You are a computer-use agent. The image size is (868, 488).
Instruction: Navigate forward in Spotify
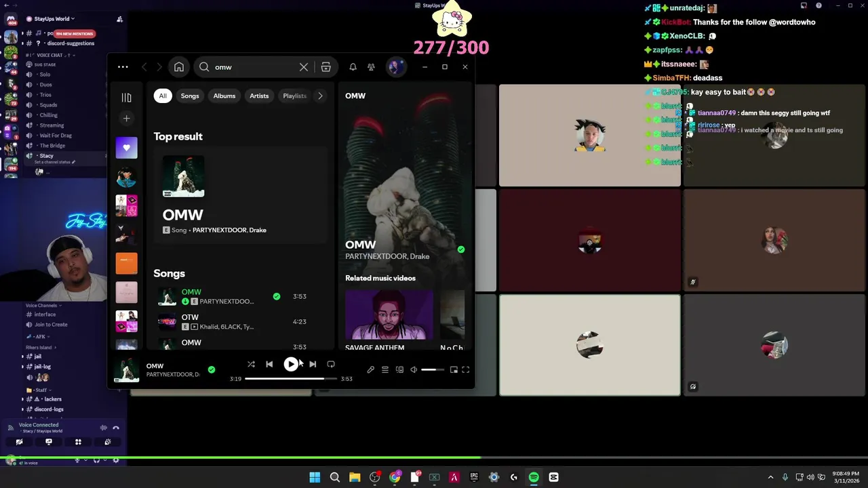pos(159,67)
